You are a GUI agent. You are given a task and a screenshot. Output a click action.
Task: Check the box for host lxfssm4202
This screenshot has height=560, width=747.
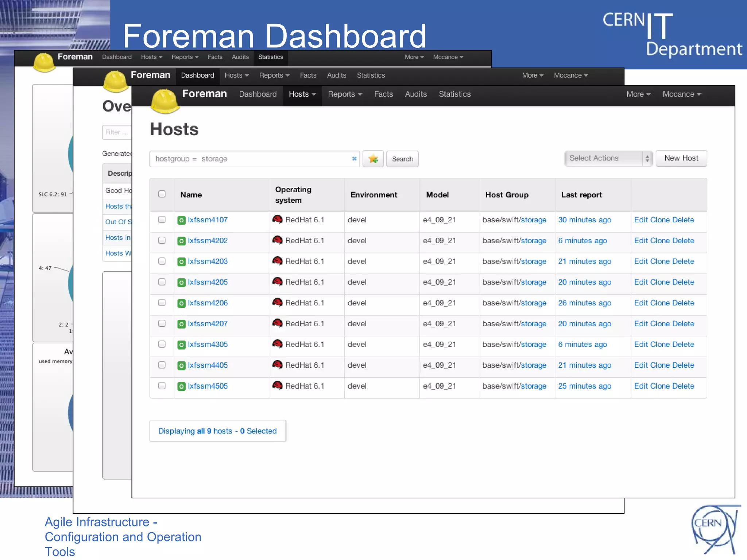point(162,240)
